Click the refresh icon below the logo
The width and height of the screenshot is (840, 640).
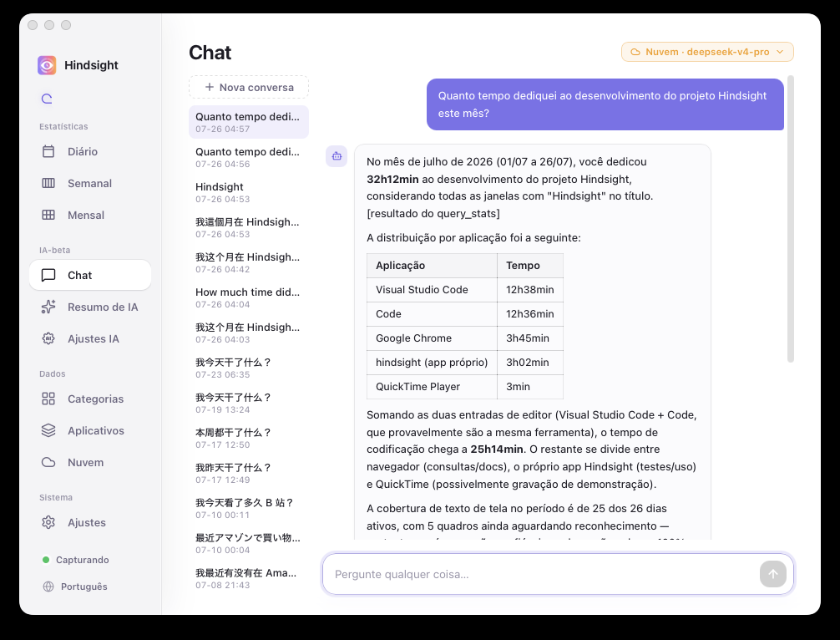(x=47, y=99)
